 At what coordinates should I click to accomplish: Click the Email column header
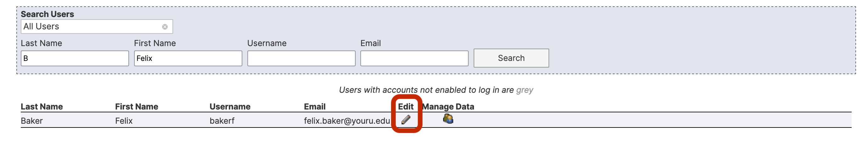click(315, 107)
